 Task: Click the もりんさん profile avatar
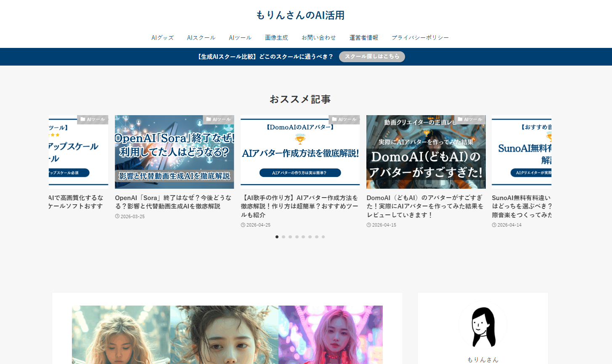click(483, 326)
